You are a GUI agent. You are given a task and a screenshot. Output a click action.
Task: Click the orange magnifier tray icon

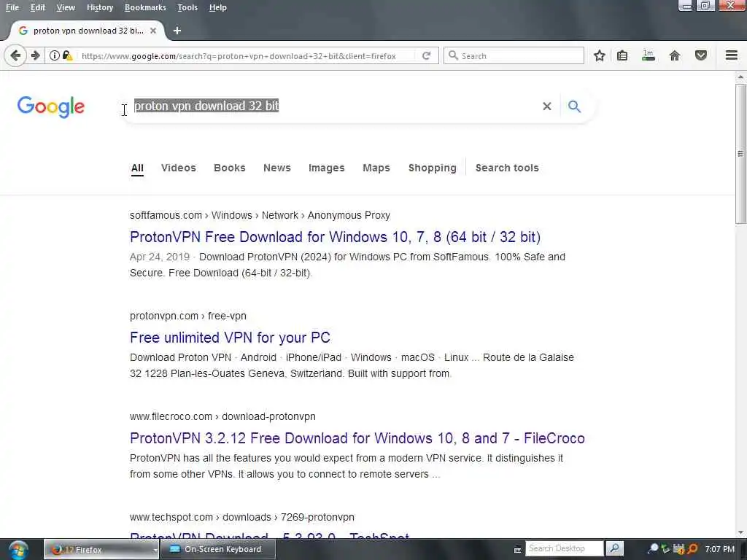pos(692,549)
